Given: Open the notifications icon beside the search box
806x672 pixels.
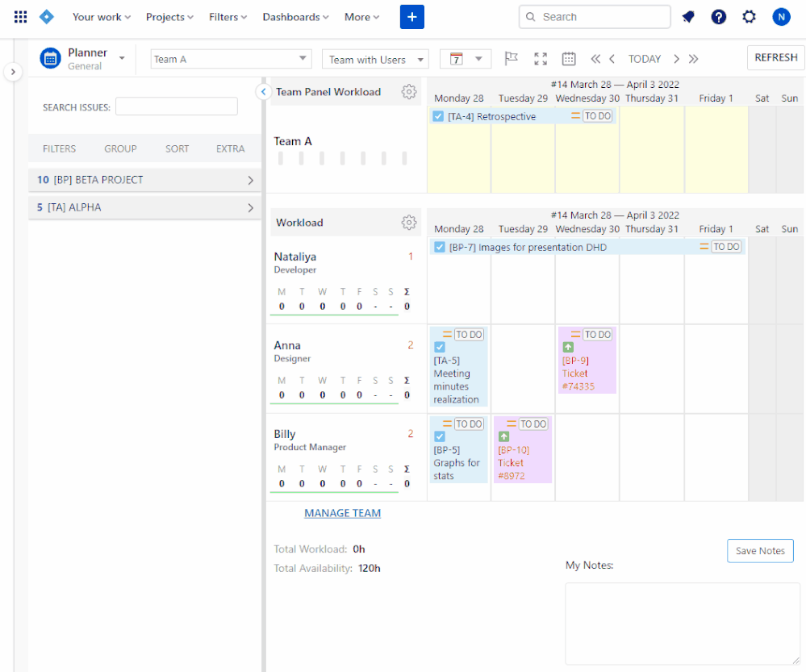Looking at the screenshot, I should [x=687, y=17].
